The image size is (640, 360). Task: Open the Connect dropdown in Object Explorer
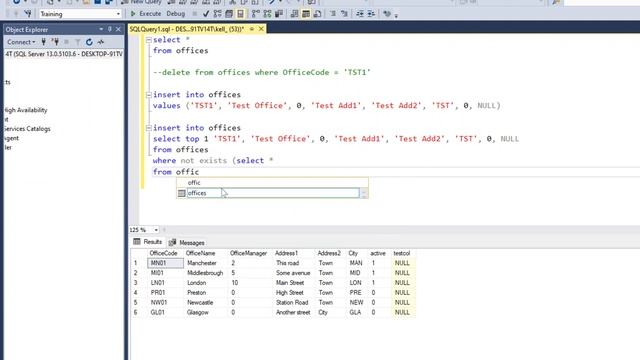pos(21,42)
